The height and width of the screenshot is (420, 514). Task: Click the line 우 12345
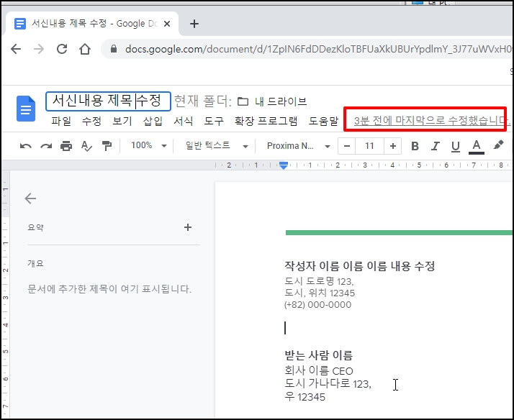(305, 397)
